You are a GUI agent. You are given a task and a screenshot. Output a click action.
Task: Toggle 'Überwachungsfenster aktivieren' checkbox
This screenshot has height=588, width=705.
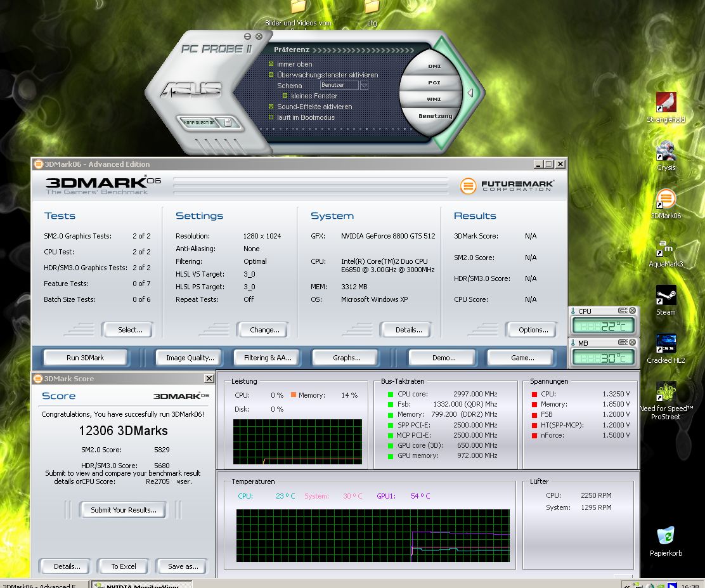coord(271,75)
